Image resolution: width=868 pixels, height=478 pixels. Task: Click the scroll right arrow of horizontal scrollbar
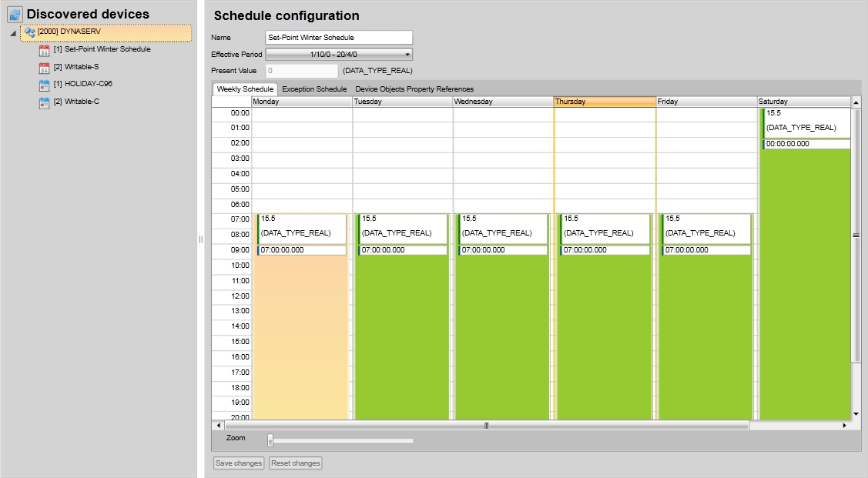(x=844, y=425)
